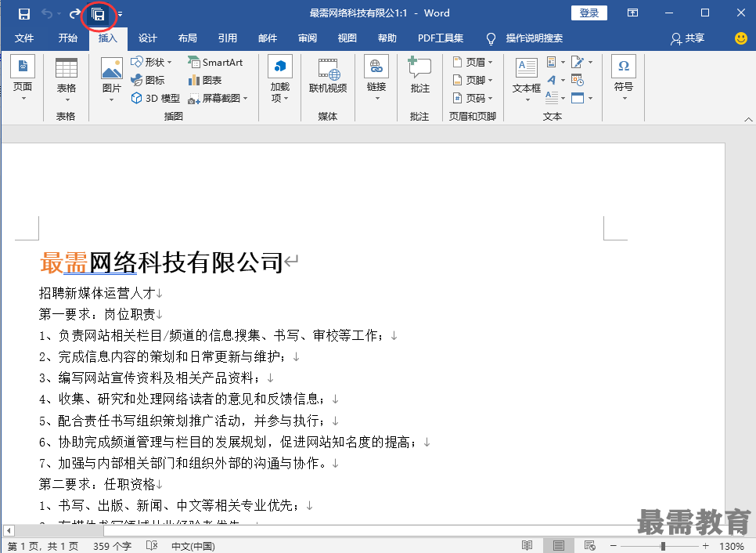
Task: Click the 共享 share button
Action: click(x=688, y=38)
